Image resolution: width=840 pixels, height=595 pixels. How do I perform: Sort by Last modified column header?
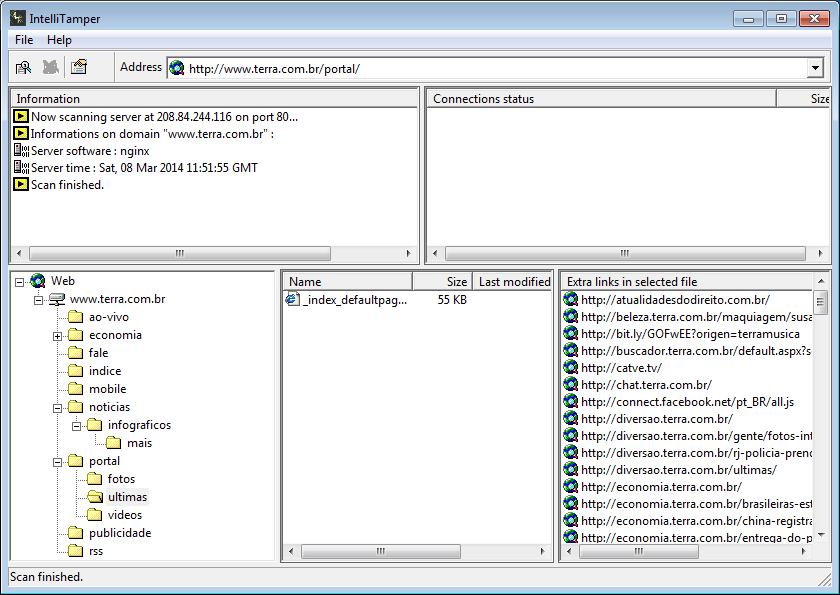click(x=512, y=281)
